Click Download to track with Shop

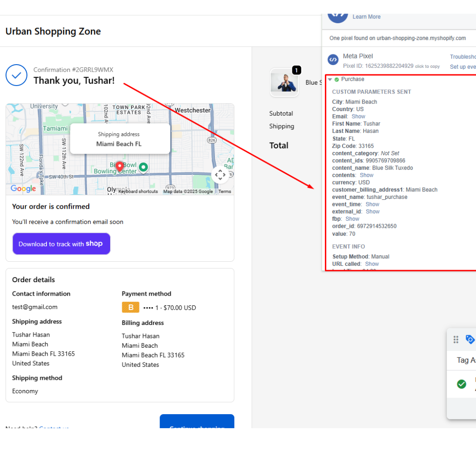point(61,244)
